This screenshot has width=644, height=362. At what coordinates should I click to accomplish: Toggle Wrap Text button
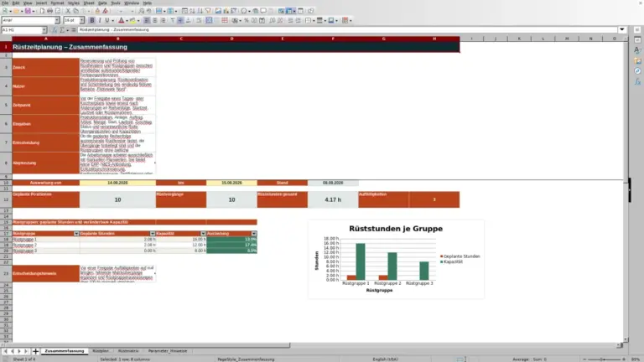coord(199,20)
